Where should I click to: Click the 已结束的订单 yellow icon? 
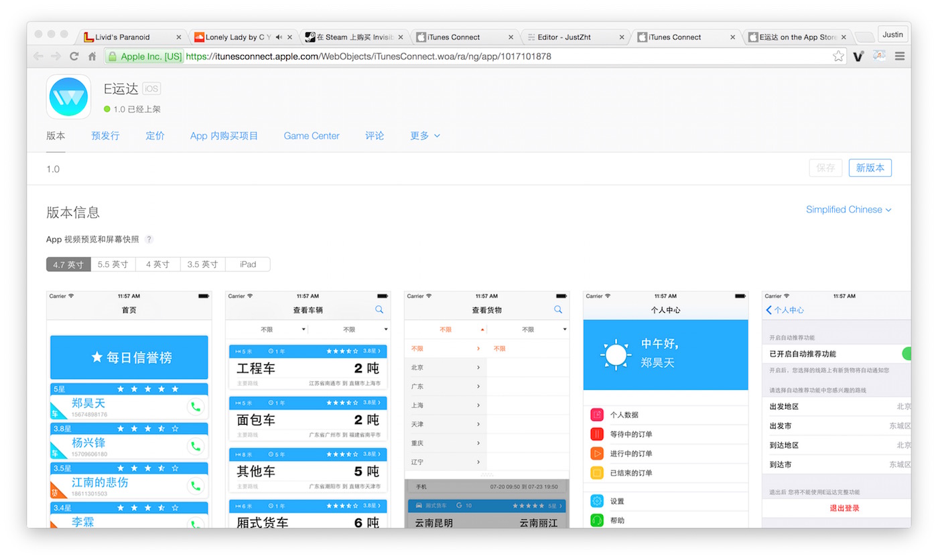click(597, 473)
